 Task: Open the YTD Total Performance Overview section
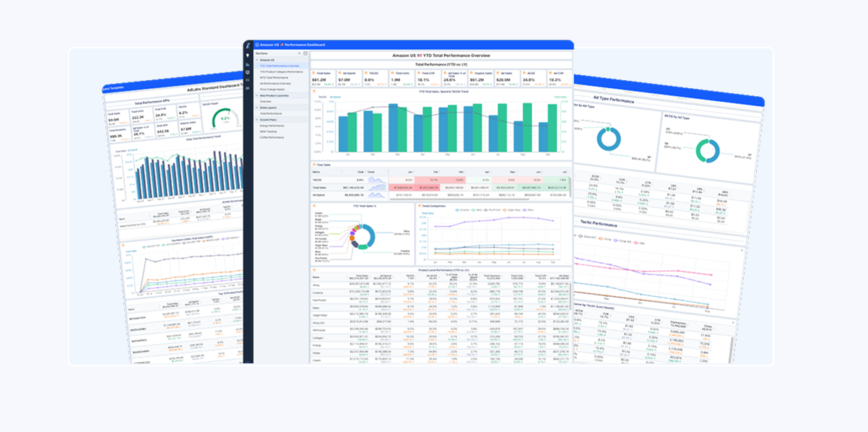click(279, 66)
